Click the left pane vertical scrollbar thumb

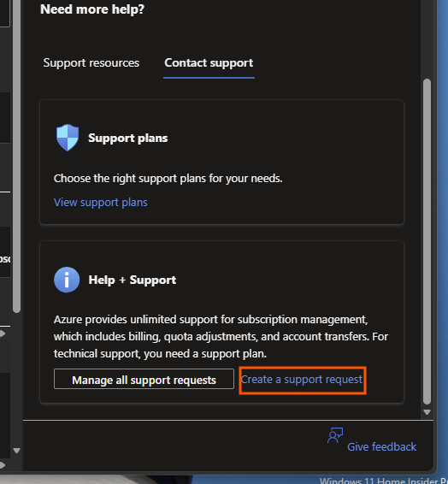click(x=16, y=156)
